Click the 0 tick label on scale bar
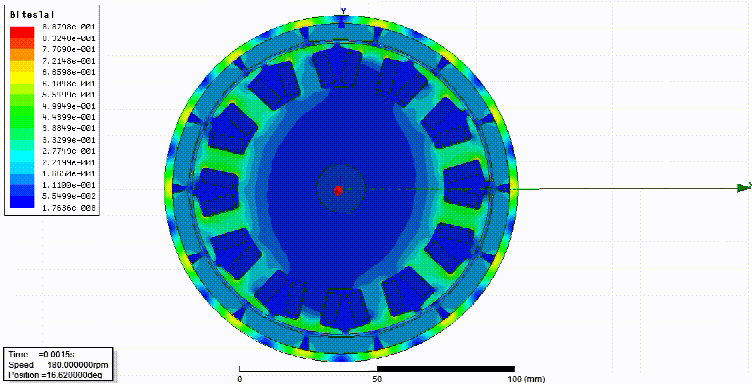Image resolution: width=752 pixels, height=384 pixels. point(239,379)
